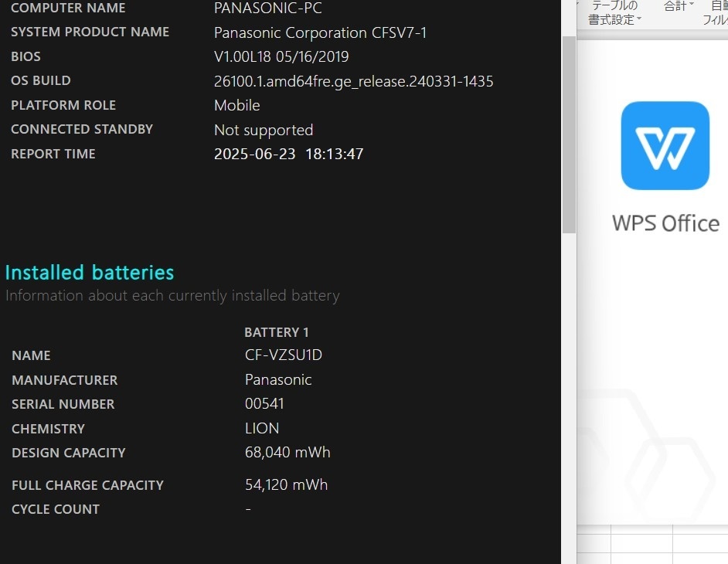Click the battery name CF-VZSU1D
The image size is (728, 564).
pyautogui.click(x=283, y=355)
